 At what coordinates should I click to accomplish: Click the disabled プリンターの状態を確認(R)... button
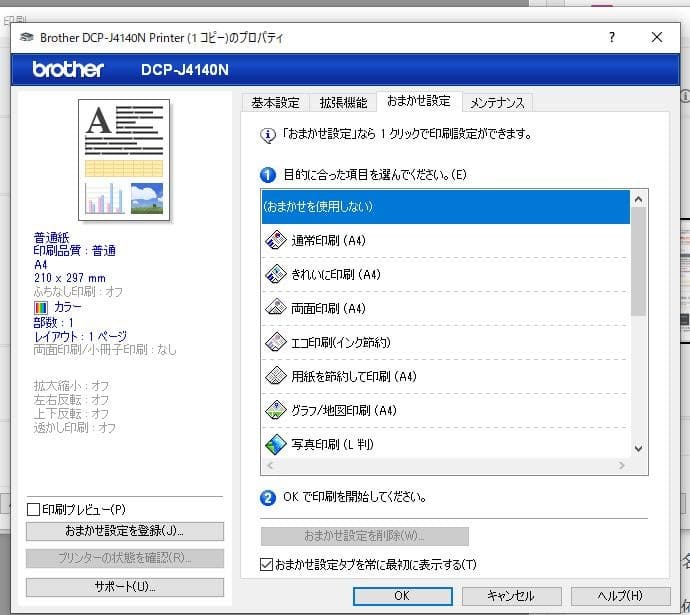(125, 558)
